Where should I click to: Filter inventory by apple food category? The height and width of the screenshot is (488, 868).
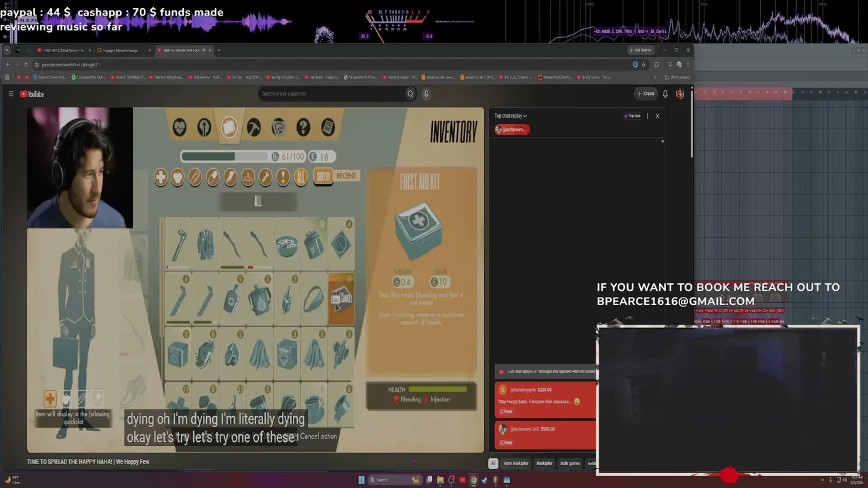(x=178, y=178)
